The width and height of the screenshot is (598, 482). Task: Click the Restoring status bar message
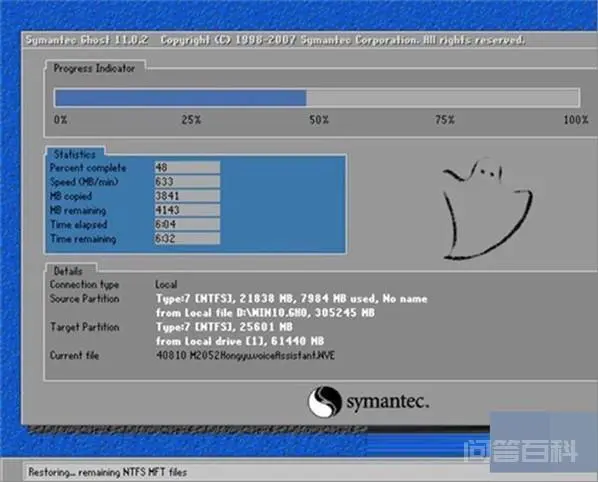[108, 472]
